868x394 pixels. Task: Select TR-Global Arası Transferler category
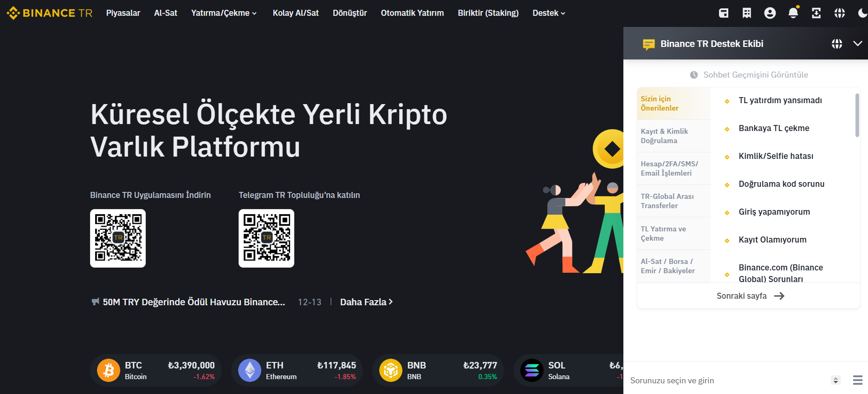tap(674, 201)
